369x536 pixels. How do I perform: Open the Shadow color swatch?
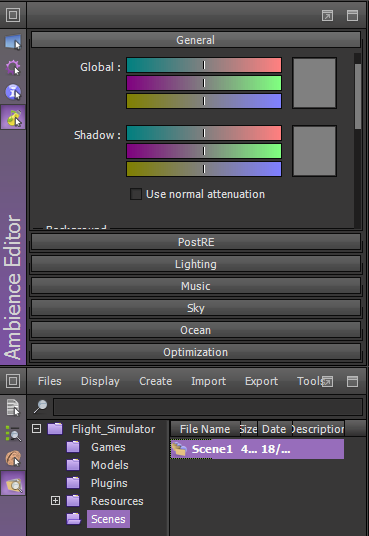(x=314, y=151)
